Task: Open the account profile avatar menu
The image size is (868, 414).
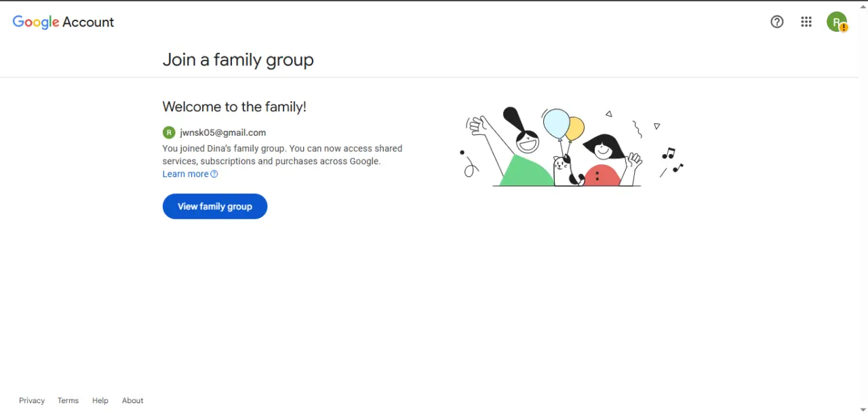Action: click(x=837, y=22)
